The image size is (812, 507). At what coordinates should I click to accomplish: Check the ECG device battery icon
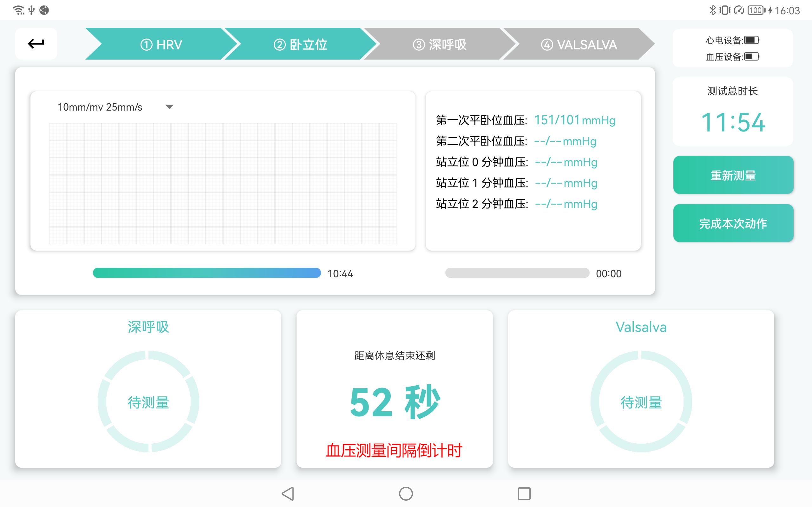point(752,40)
